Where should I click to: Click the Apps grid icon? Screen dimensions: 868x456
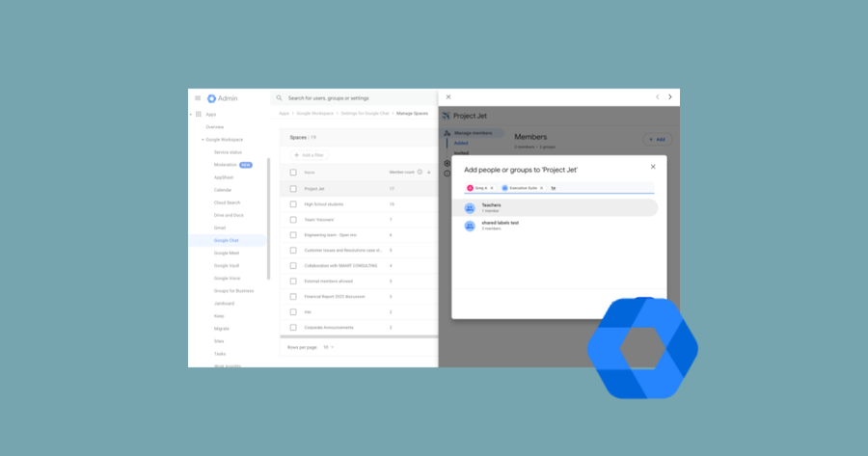(x=198, y=114)
